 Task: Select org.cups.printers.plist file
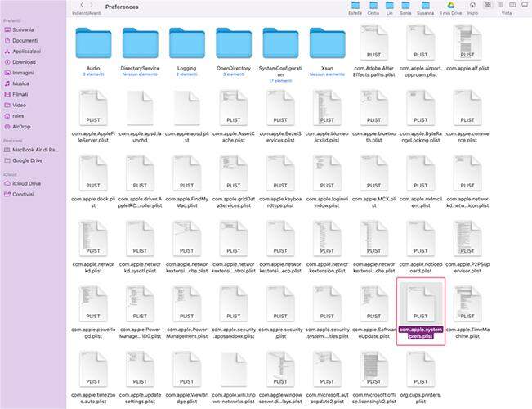coord(421,369)
